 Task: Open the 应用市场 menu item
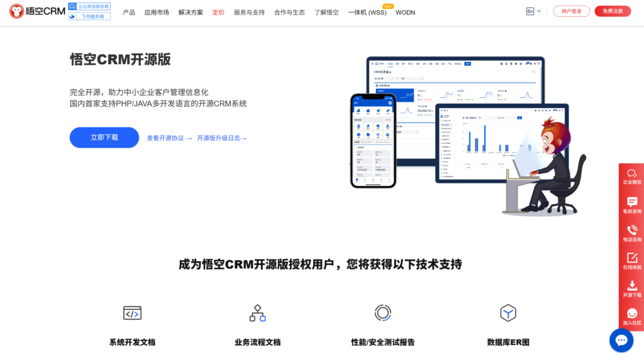(157, 13)
